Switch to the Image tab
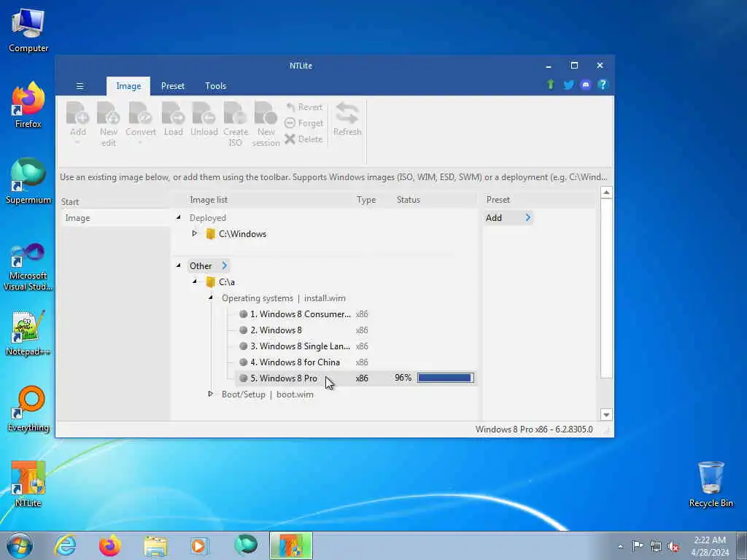 coord(128,86)
